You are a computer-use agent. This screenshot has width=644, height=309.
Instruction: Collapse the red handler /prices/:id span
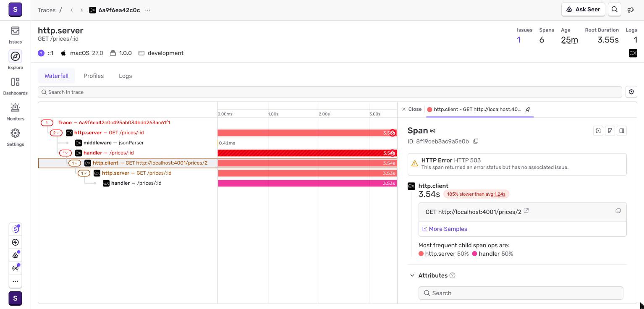65,153
